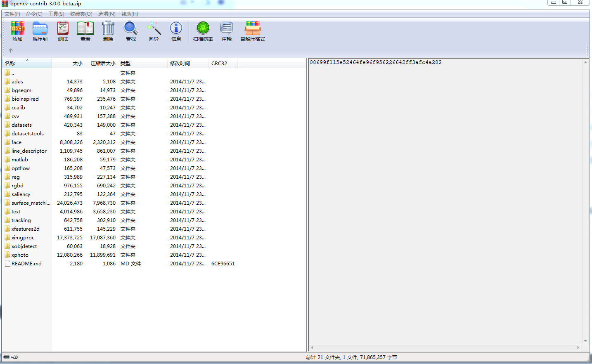
Task: Click the 测试 (Test) archive icon
Action: (x=63, y=28)
